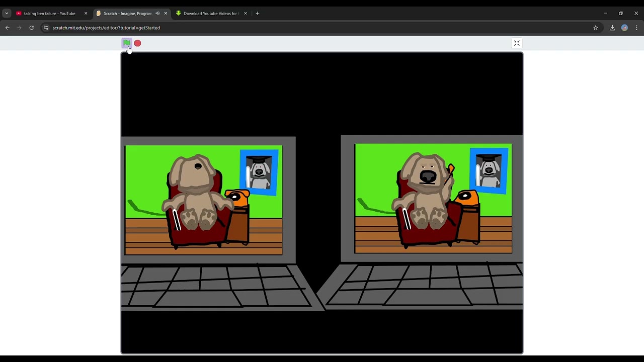Viewport: 644px width, 362px height.
Task: Open the browser downloads icon
Action: point(612,28)
